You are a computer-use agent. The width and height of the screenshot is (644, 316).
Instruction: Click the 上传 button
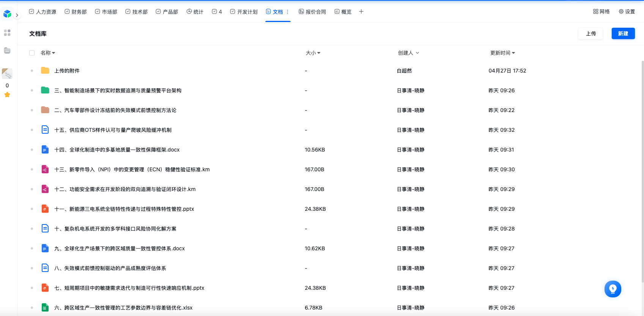(590, 33)
